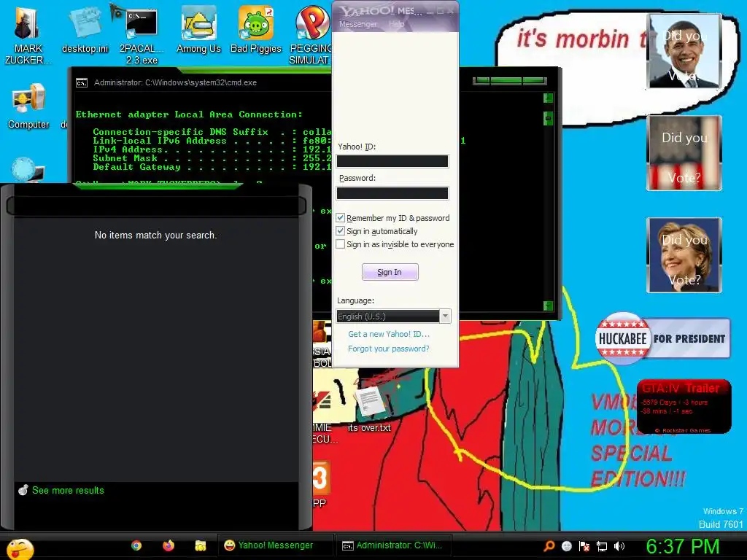Select the Computer desktop icon
This screenshot has width=747, height=560.
tap(28, 106)
